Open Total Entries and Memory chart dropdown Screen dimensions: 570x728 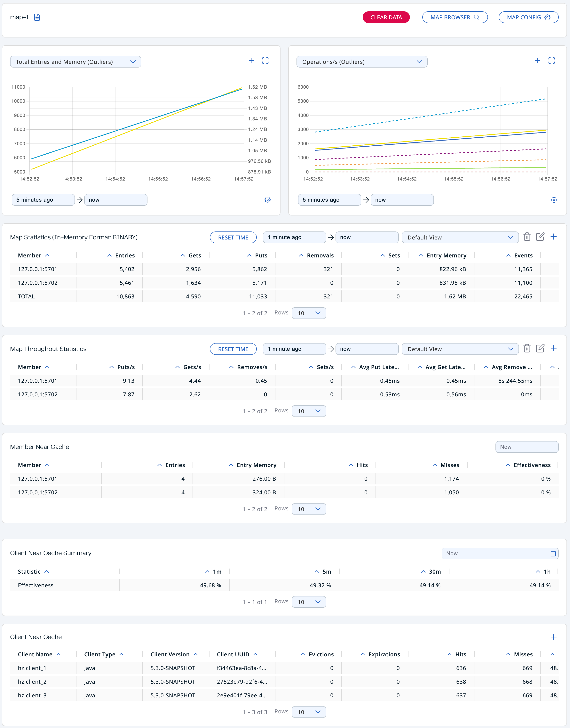(x=76, y=62)
